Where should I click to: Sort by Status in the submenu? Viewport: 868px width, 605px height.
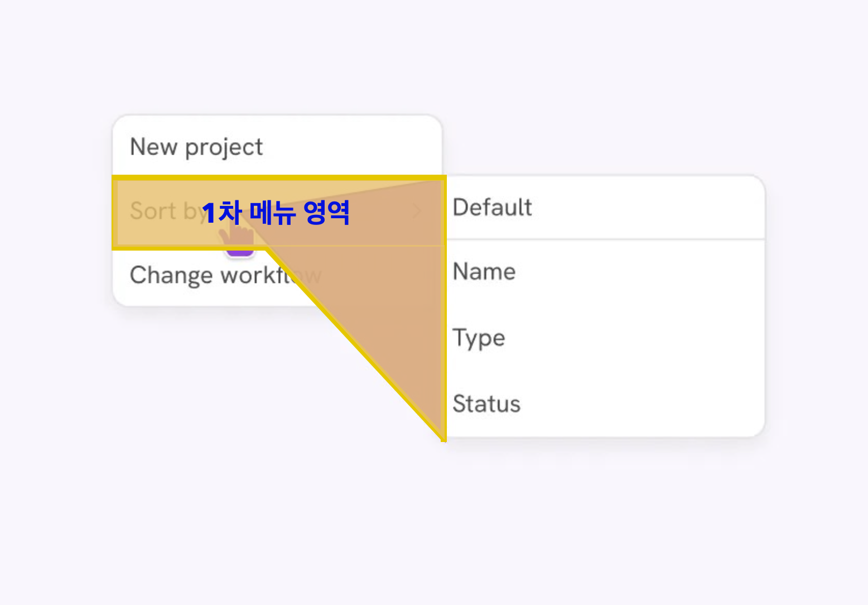(605, 404)
